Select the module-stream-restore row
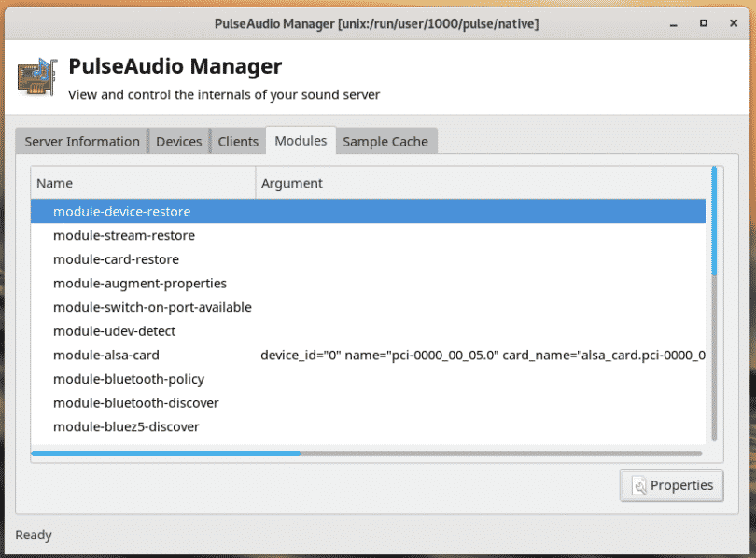The height and width of the screenshot is (558, 756). click(x=368, y=236)
